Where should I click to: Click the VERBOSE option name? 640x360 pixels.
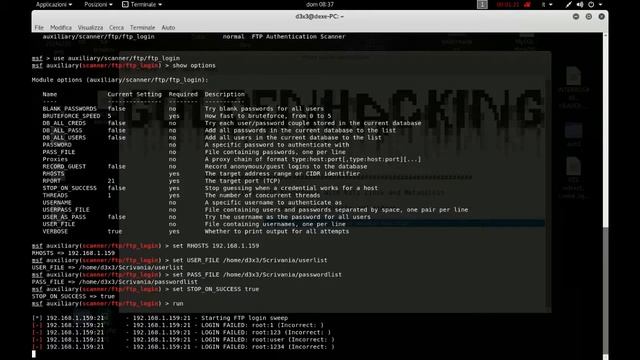coord(55,231)
